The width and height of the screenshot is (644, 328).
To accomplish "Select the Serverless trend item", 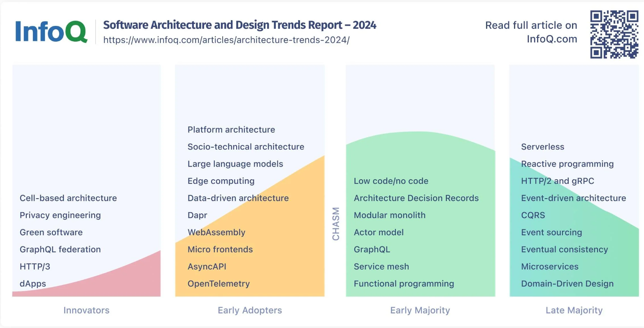I will click(x=542, y=147).
